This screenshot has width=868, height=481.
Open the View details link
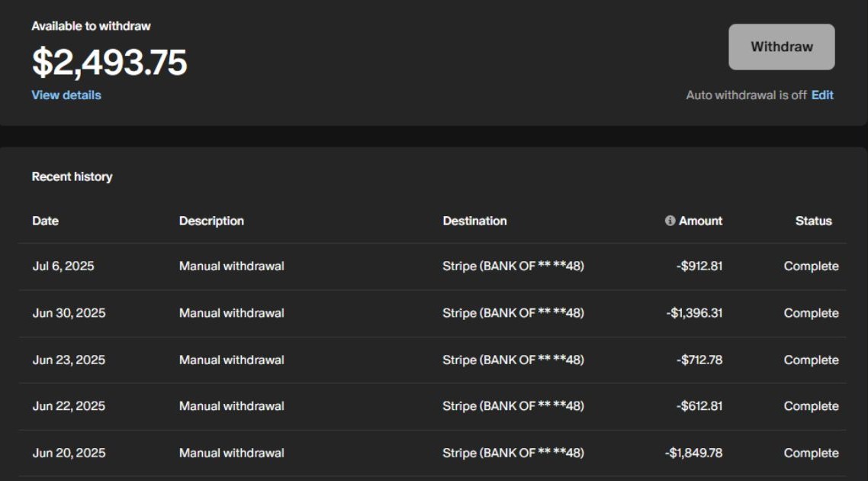(66, 95)
